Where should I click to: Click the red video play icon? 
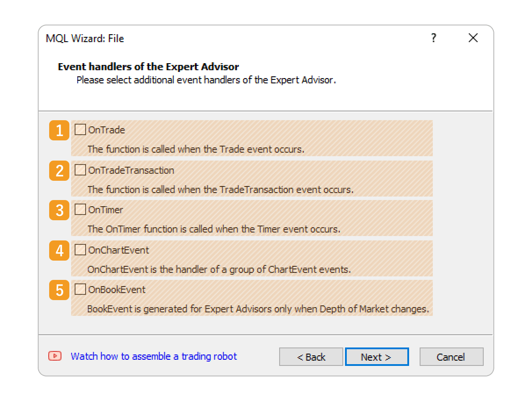click(x=55, y=356)
